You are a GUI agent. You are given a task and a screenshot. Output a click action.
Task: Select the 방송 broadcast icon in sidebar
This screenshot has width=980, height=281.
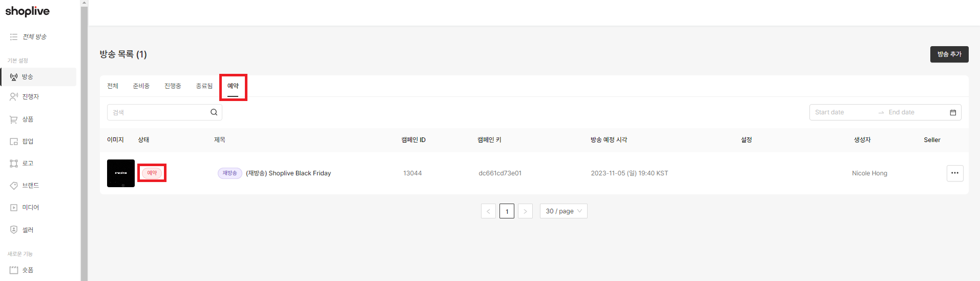[14, 77]
